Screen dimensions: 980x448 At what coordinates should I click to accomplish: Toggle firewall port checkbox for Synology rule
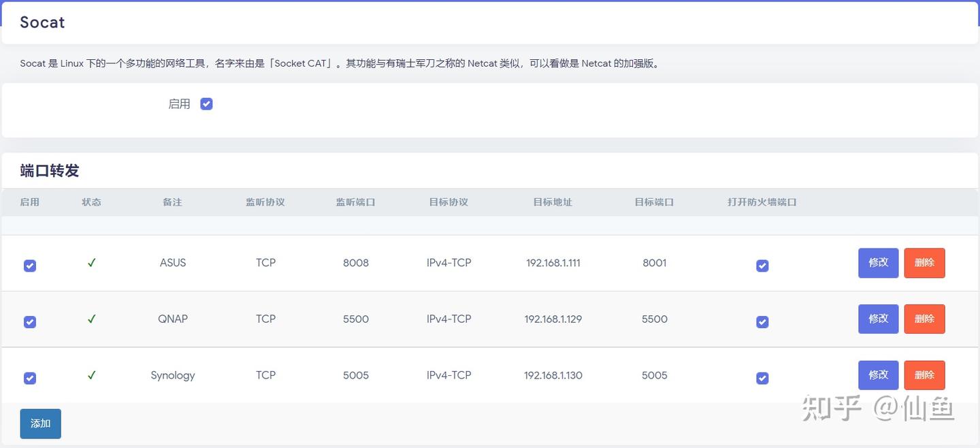pyautogui.click(x=762, y=378)
